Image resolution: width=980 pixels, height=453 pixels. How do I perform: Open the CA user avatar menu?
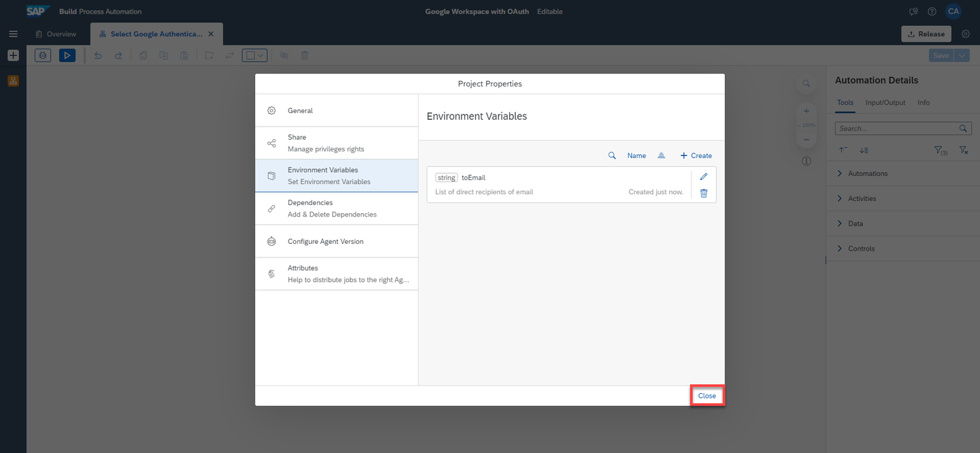[953, 12]
